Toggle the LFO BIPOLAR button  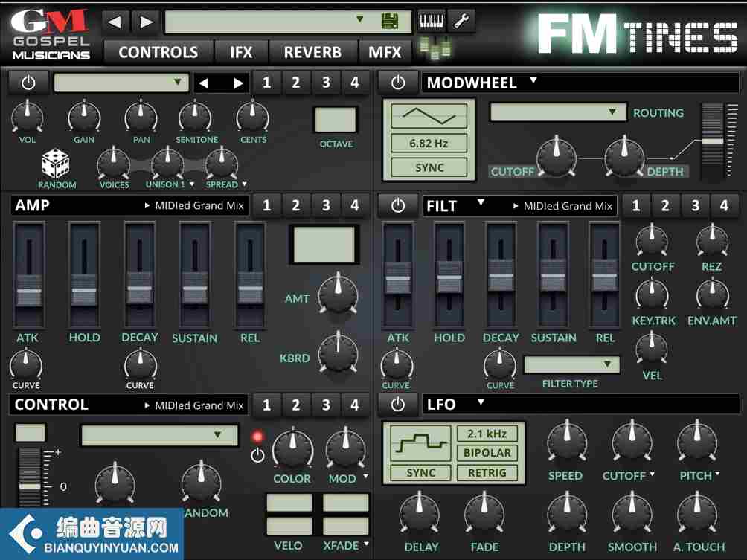[x=487, y=453]
